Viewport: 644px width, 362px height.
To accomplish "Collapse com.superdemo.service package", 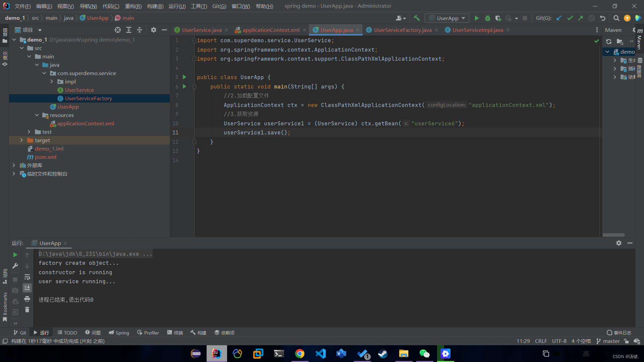I will coord(44,73).
